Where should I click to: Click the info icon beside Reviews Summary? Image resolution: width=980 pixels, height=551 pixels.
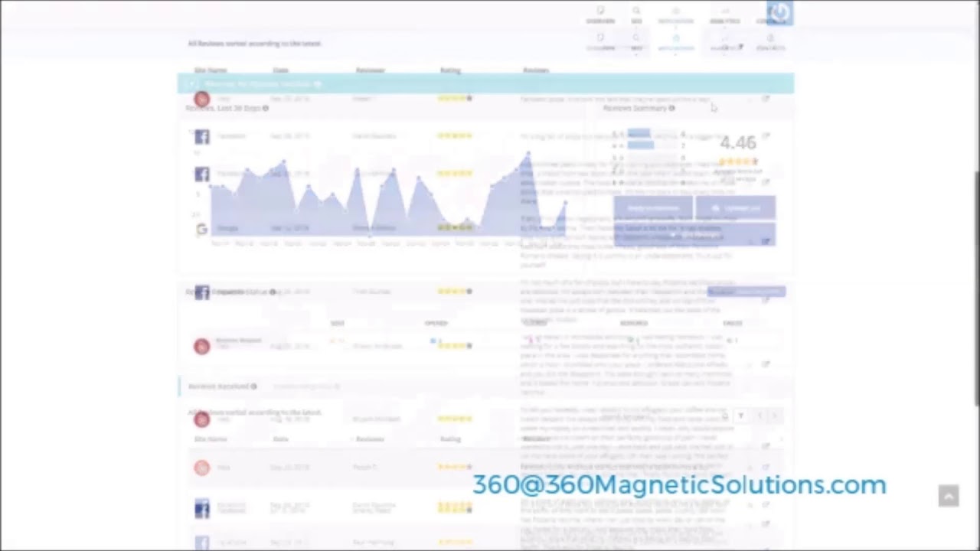671,108
